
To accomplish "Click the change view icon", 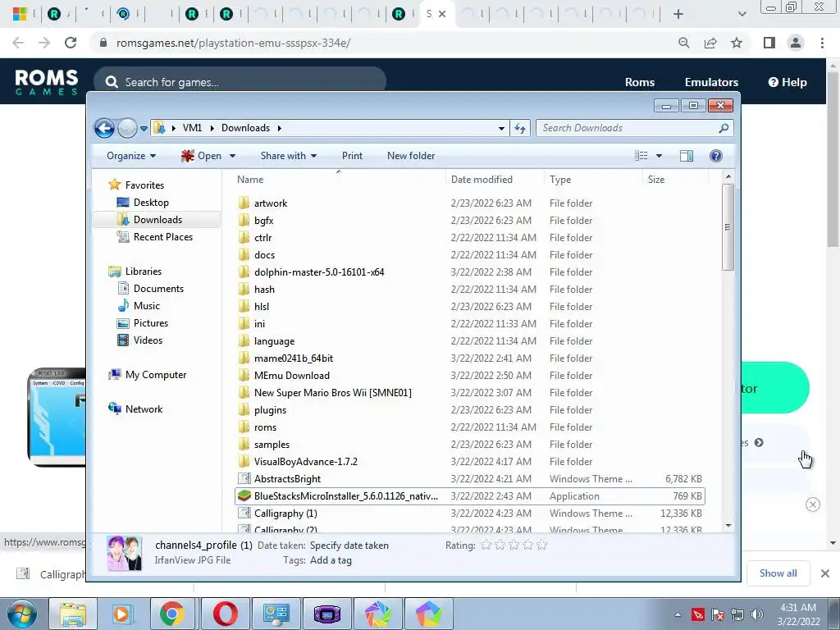I will tap(641, 156).
